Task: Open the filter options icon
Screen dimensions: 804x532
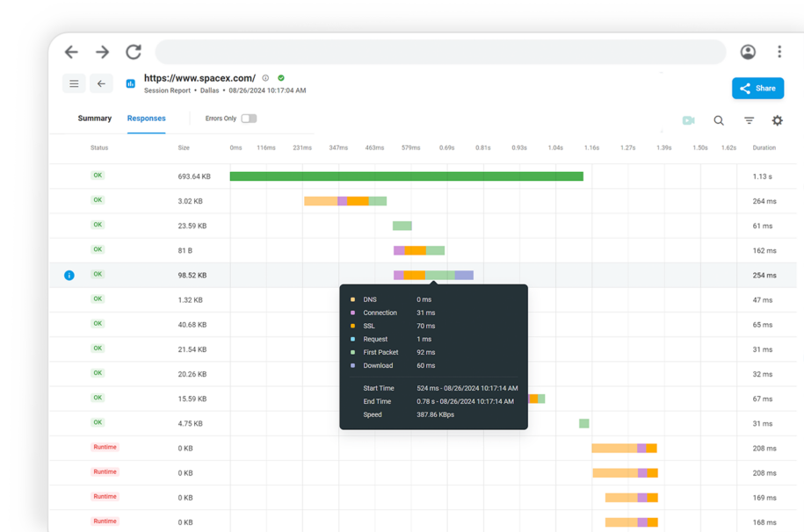Action: pos(747,120)
